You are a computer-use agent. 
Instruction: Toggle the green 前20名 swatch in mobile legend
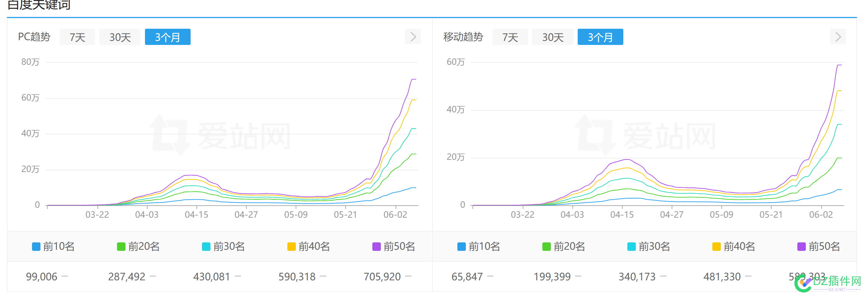(x=546, y=246)
